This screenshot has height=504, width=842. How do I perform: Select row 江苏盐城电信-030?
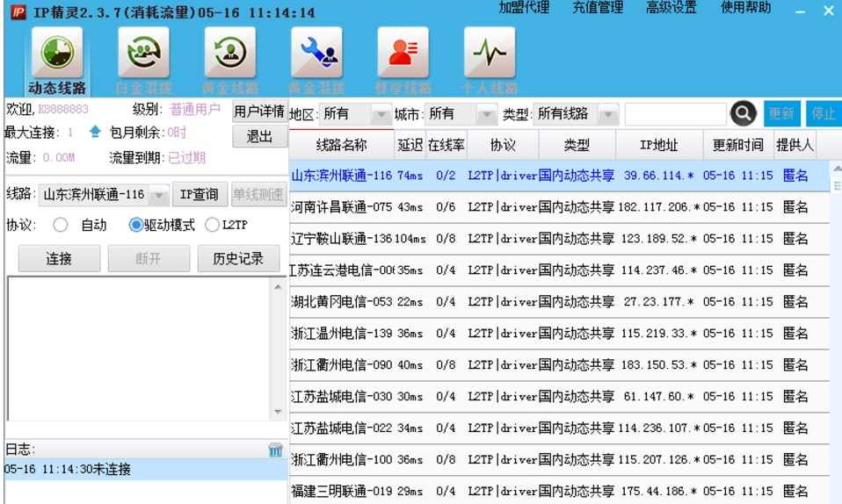pos(559,397)
